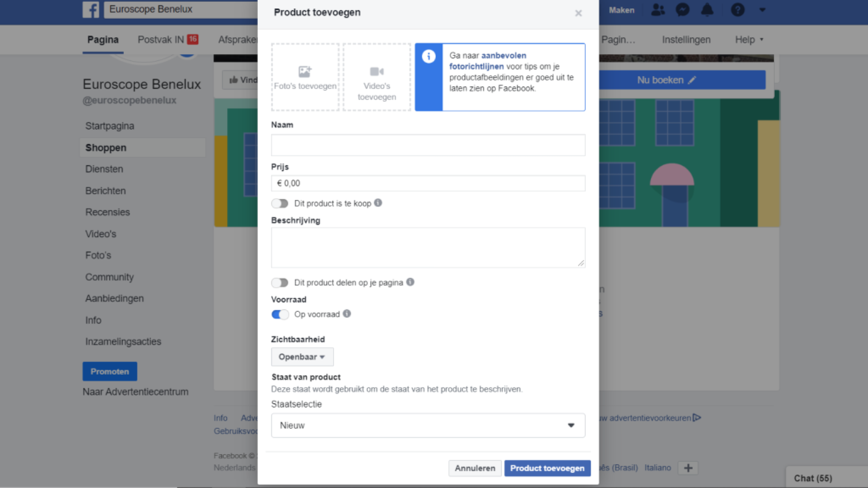Click the blue 'Product toevoegen' button
The height and width of the screenshot is (488, 868).
[547, 468]
